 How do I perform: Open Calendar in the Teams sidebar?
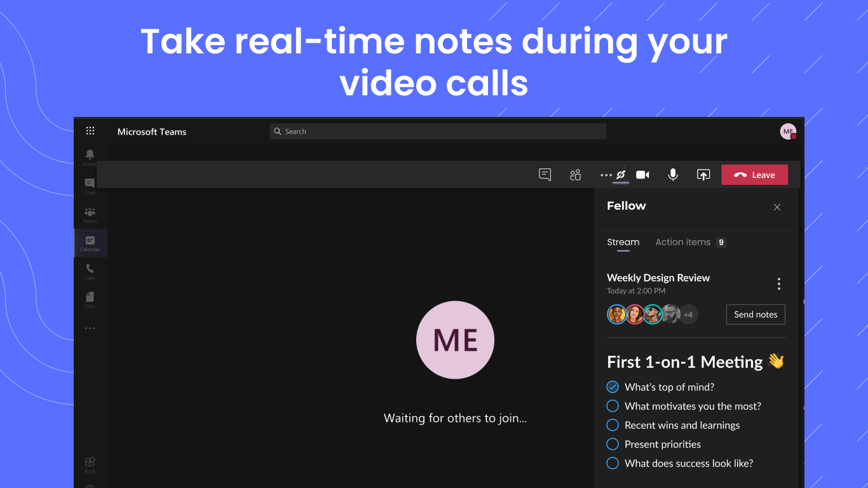pos(90,243)
